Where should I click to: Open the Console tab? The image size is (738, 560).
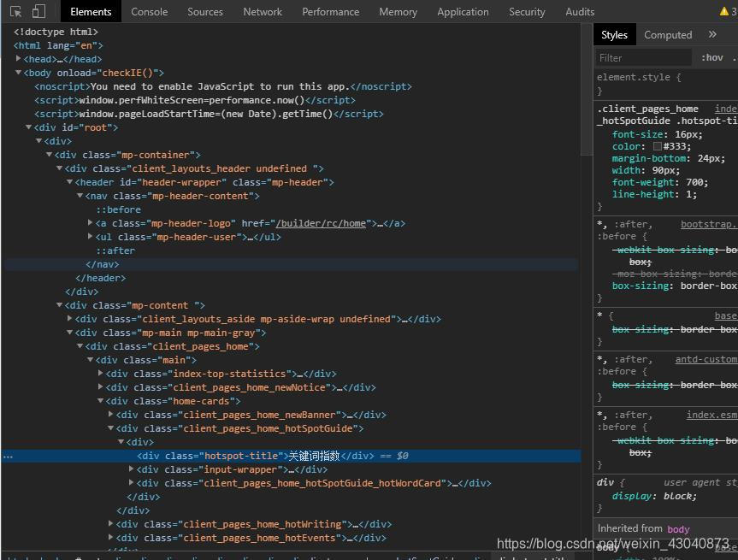(x=149, y=12)
